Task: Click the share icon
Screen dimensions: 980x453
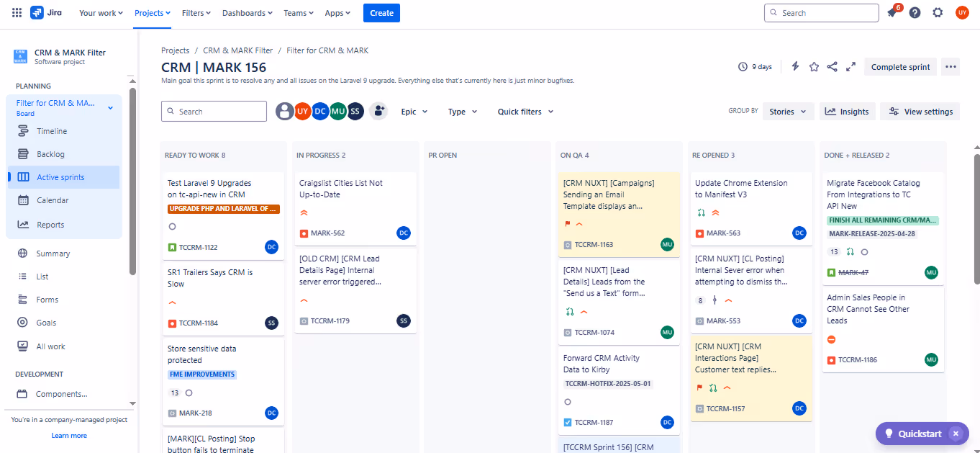Action: [x=832, y=67]
